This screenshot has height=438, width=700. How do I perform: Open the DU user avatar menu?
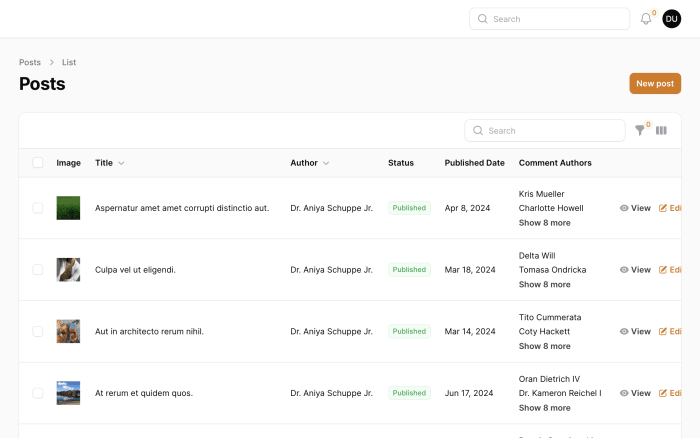click(671, 19)
